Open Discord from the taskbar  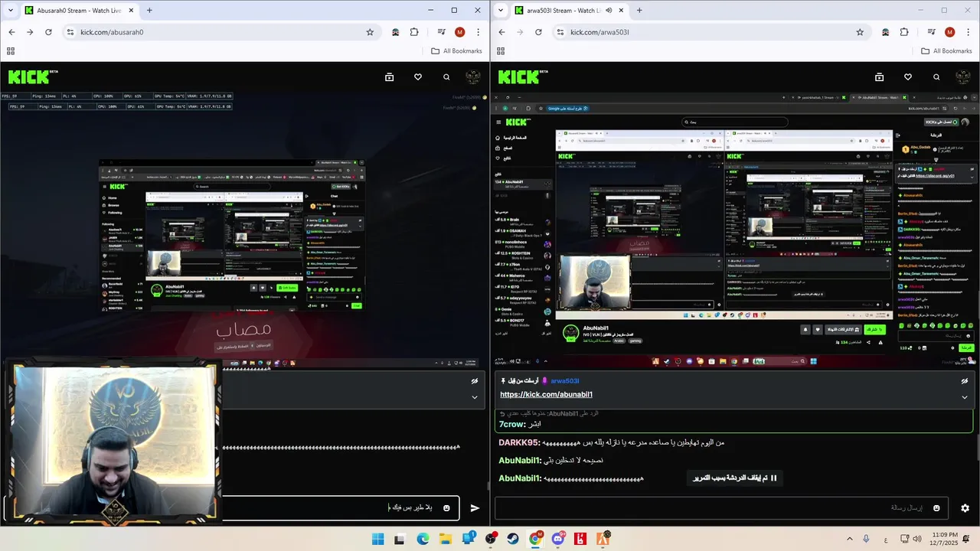558,539
